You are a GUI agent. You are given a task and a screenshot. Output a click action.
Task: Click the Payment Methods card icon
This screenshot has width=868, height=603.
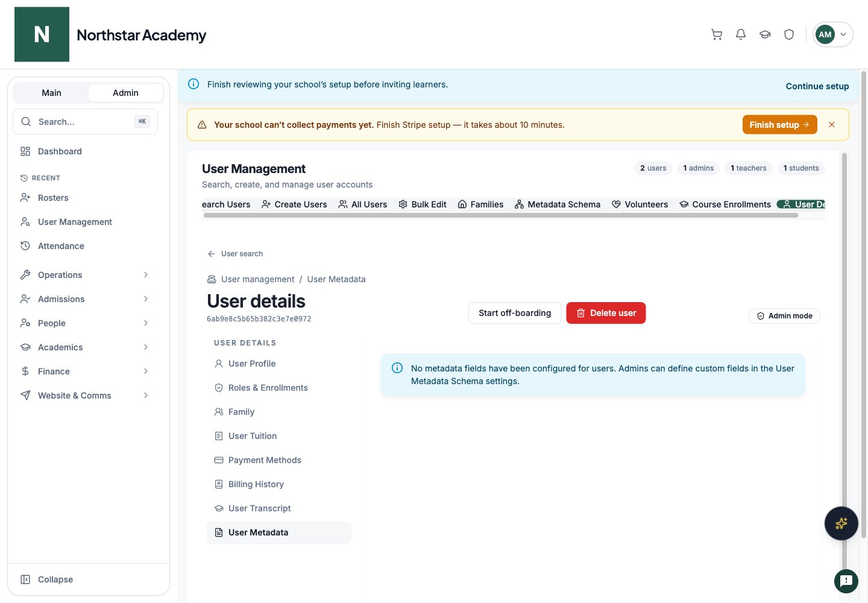(x=219, y=460)
